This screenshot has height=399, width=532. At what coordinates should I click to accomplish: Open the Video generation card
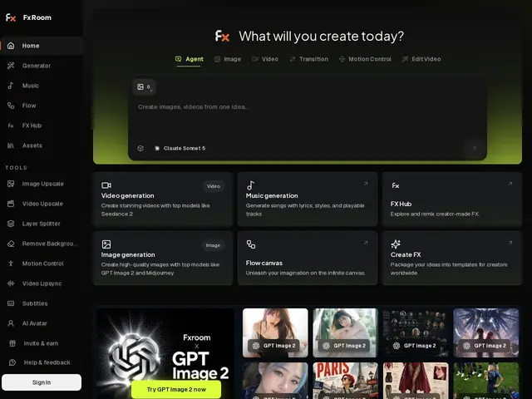163,199
